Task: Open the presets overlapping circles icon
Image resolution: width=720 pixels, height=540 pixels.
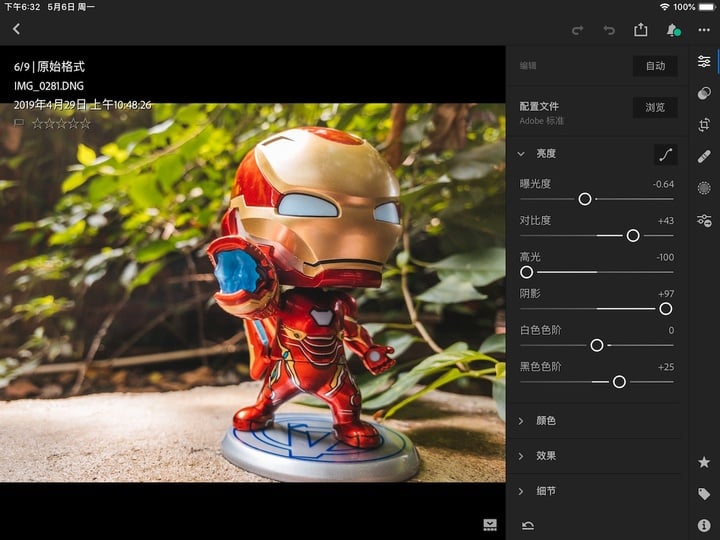Action: coord(704,93)
